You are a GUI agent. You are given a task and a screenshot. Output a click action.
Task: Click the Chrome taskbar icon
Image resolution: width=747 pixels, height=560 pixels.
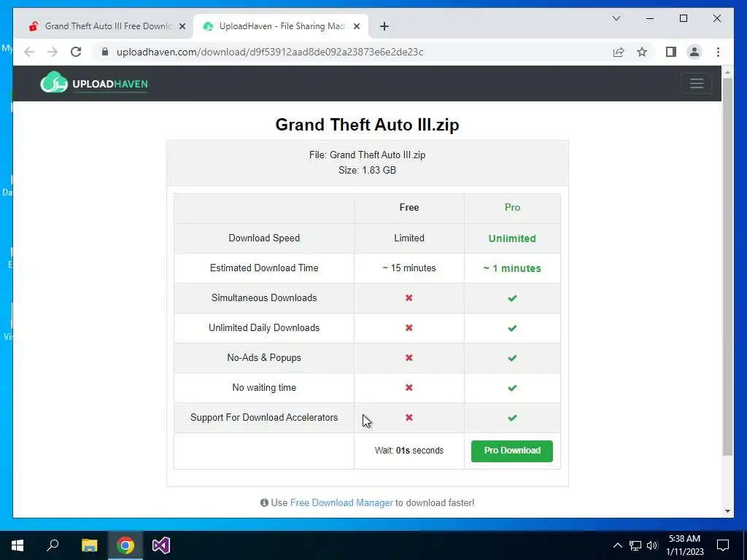point(125,545)
